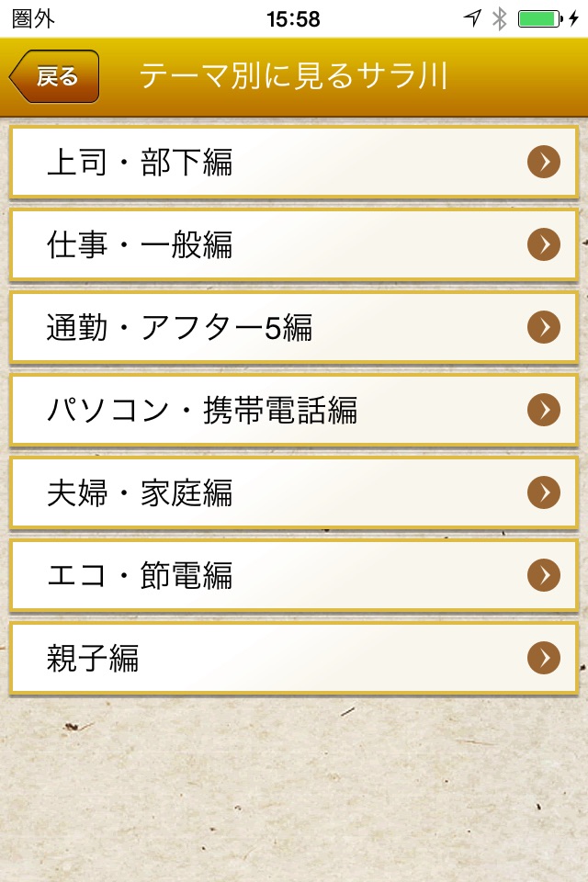The image size is (588, 882).
Task: Click the arrow icon beside 上司・部下編
Action: click(544, 163)
